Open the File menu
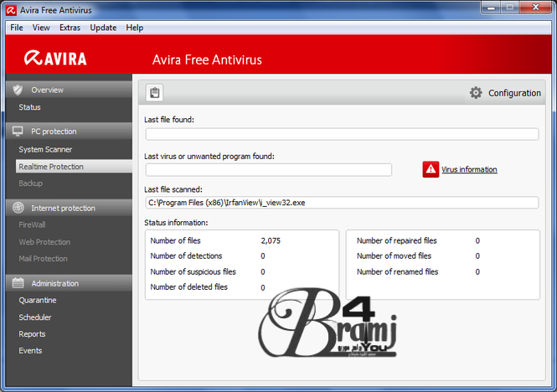This screenshot has width=557, height=392. click(17, 28)
